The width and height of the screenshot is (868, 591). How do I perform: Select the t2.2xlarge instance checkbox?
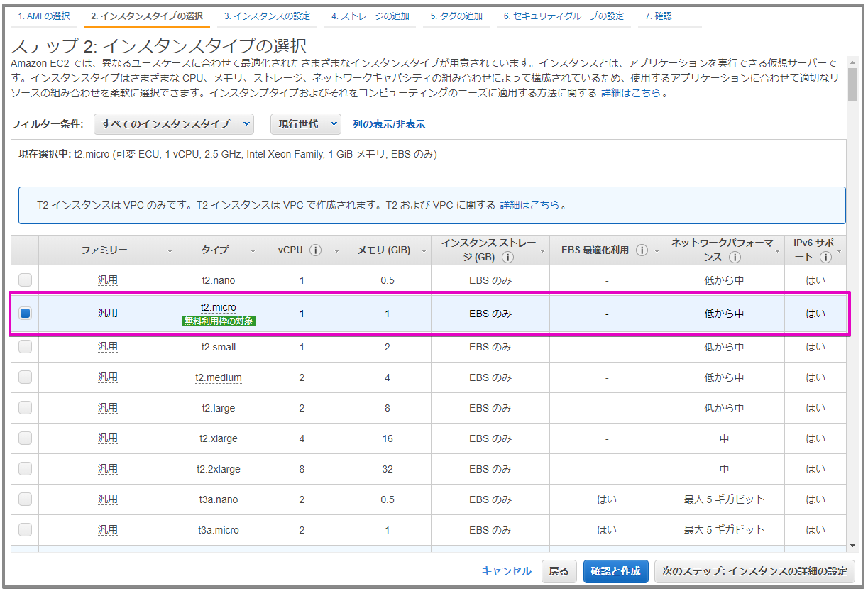click(26, 469)
